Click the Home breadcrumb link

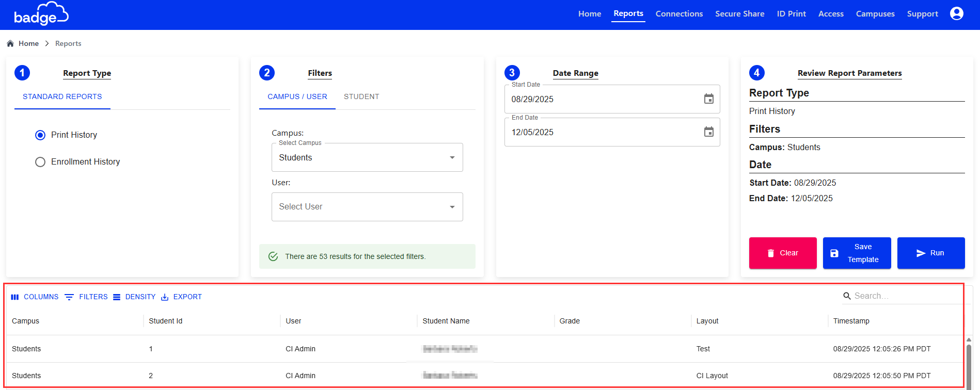tap(28, 43)
